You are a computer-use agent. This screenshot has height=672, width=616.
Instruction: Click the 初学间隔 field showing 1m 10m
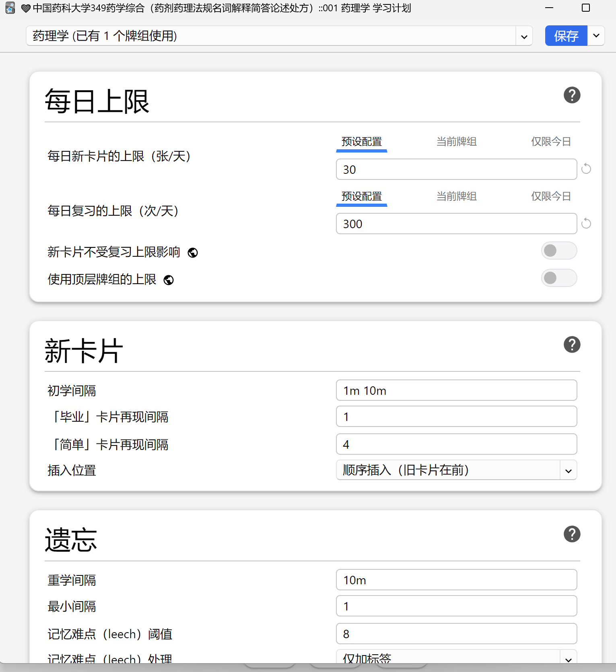(456, 390)
